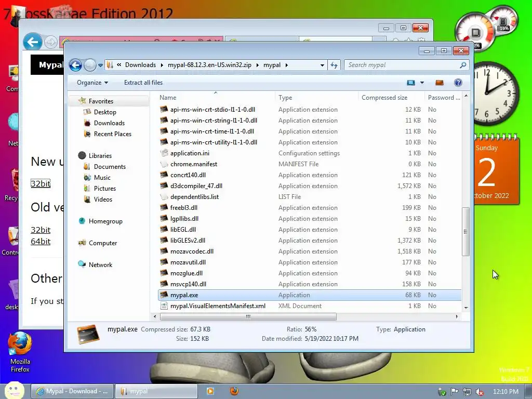Screen dimensions: 532x399
Task: Change the view using the view icon
Action: (411, 83)
